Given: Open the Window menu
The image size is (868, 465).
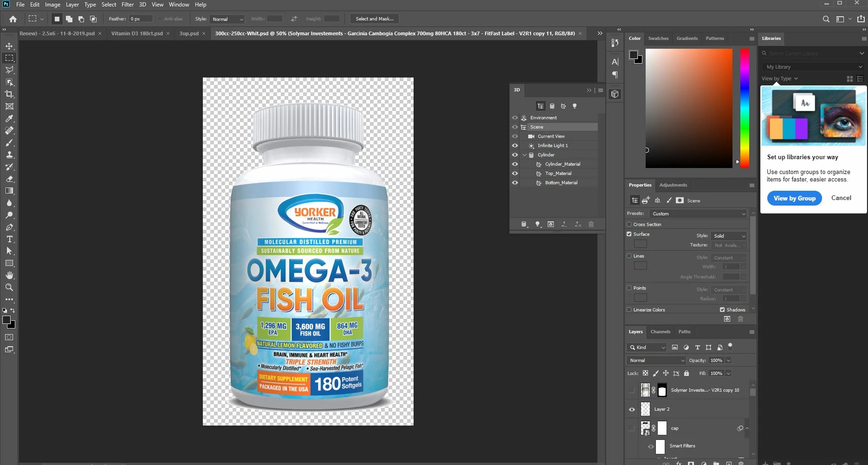Looking at the screenshot, I should 179,5.
